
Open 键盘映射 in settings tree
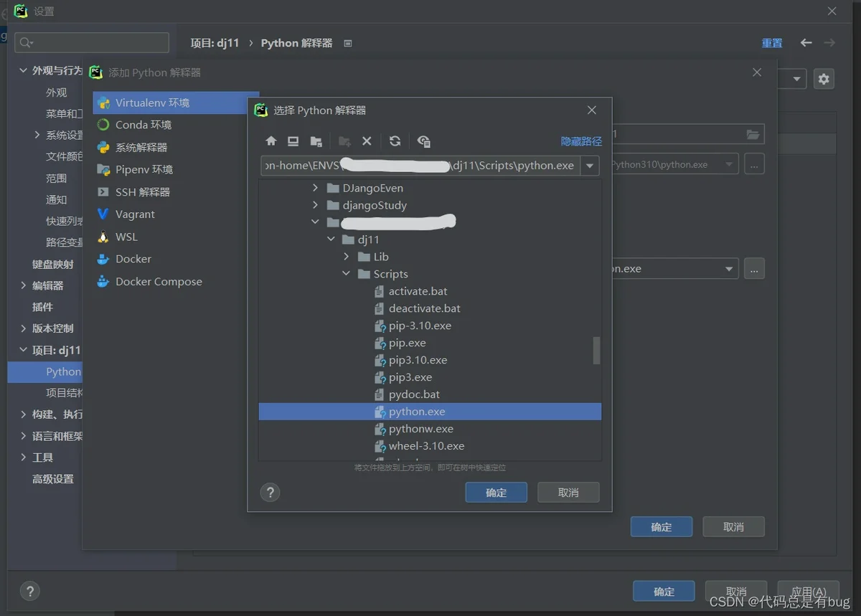(52, 264)
